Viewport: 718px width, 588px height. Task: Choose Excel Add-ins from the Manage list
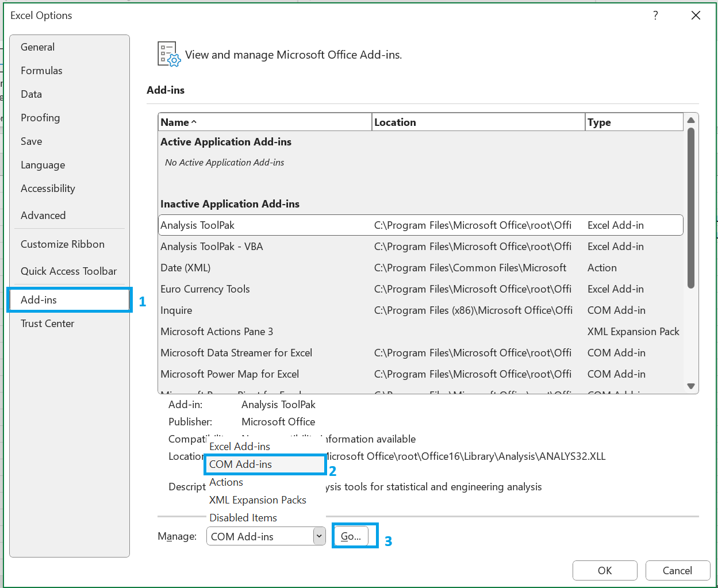point(265,447)
